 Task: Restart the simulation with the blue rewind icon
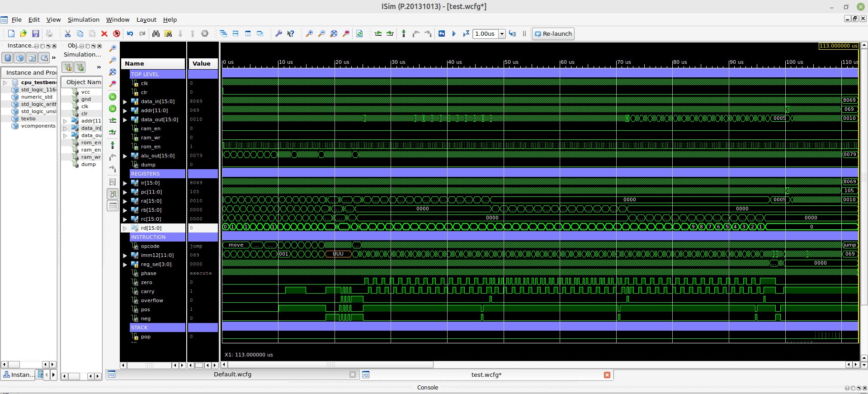442,33
